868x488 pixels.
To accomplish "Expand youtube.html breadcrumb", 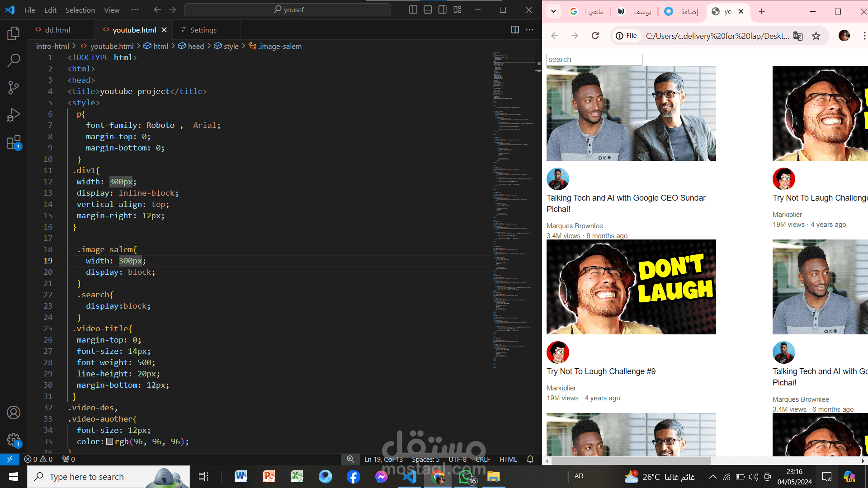I will [x=107, y=46].
